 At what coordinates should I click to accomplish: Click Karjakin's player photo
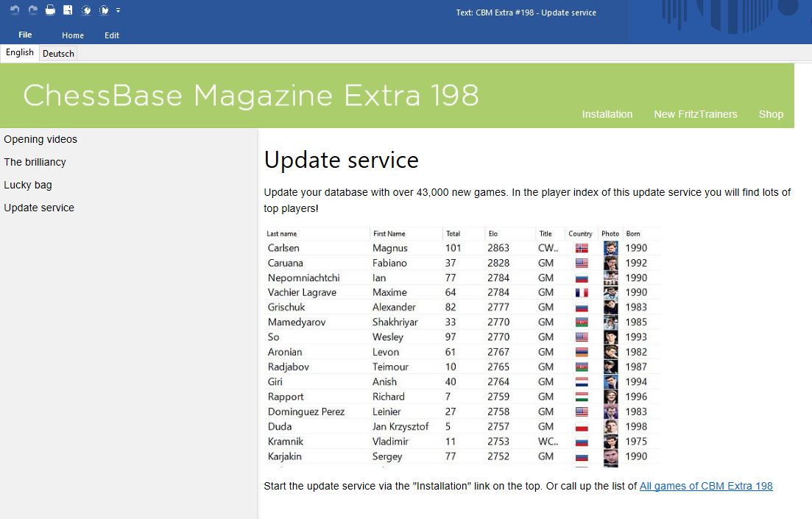pos(610,457)
